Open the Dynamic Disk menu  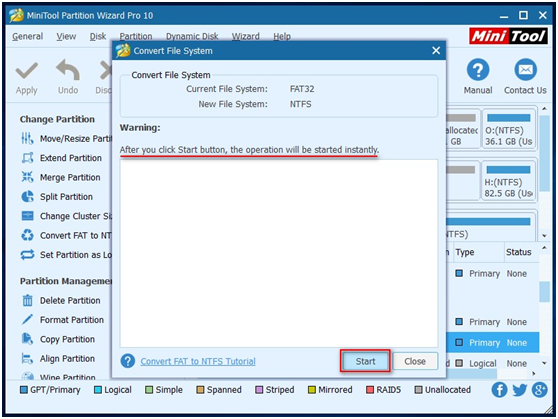pyautogui.click(x=192, y=36)
